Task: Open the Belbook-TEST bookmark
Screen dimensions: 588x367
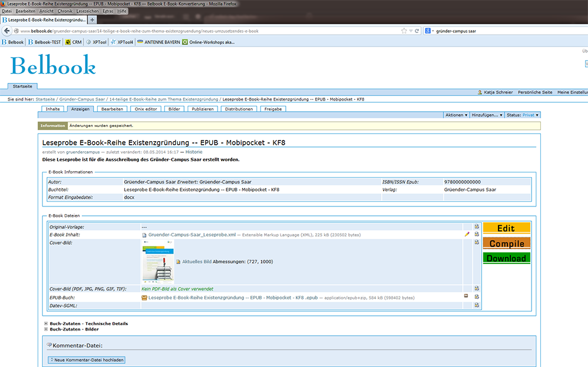Action: (45, 42)
